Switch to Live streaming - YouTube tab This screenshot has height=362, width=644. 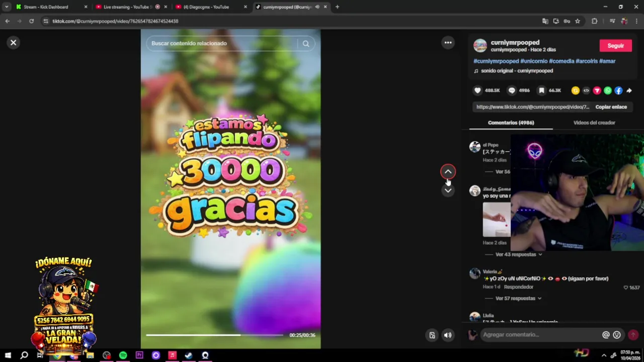[x=128, y=7]
